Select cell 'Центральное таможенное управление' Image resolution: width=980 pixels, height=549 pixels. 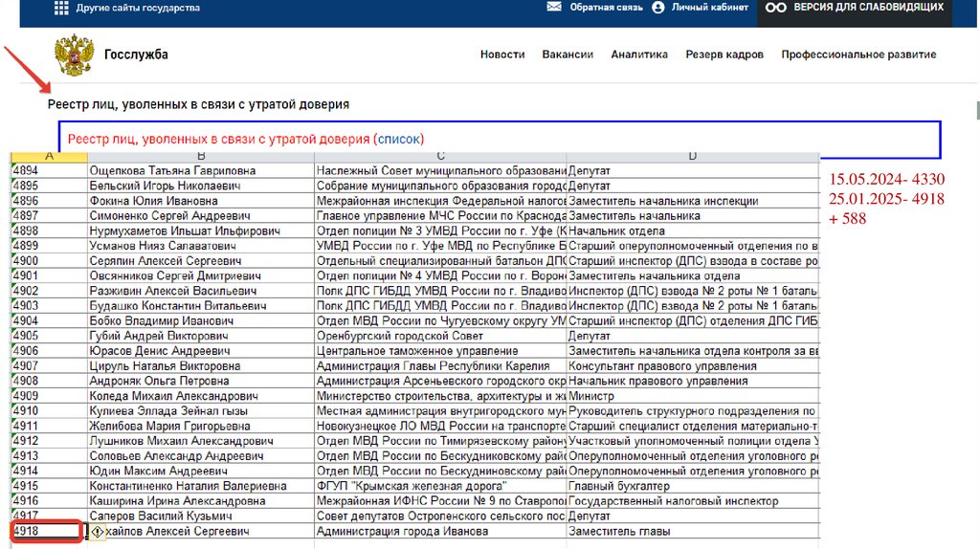[x=440, y=350]
